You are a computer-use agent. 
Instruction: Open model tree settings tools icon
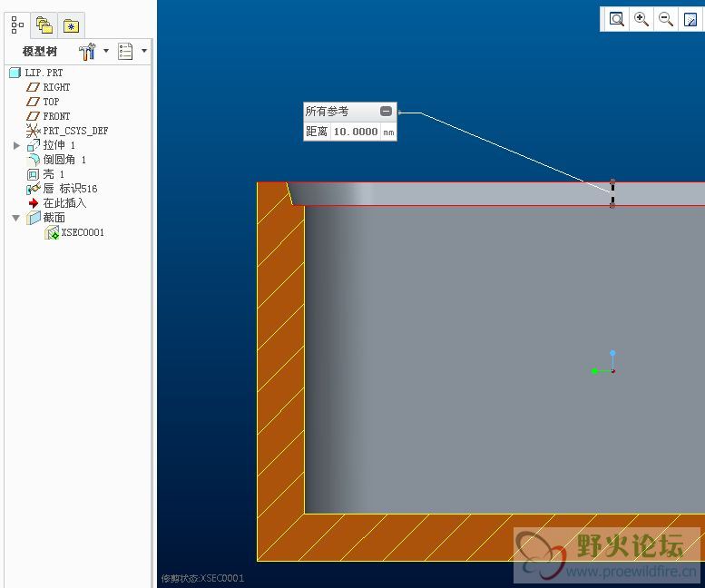point(87,52)
